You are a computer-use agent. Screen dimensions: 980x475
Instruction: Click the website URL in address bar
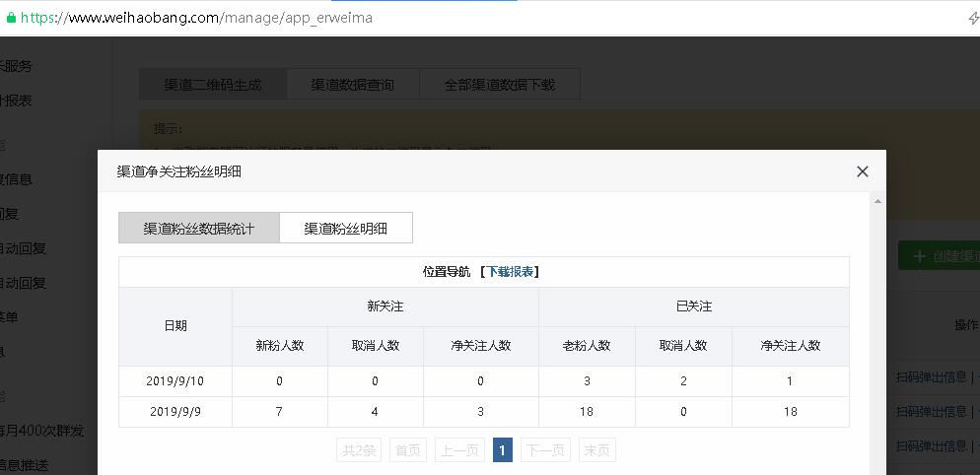(197, 18)
